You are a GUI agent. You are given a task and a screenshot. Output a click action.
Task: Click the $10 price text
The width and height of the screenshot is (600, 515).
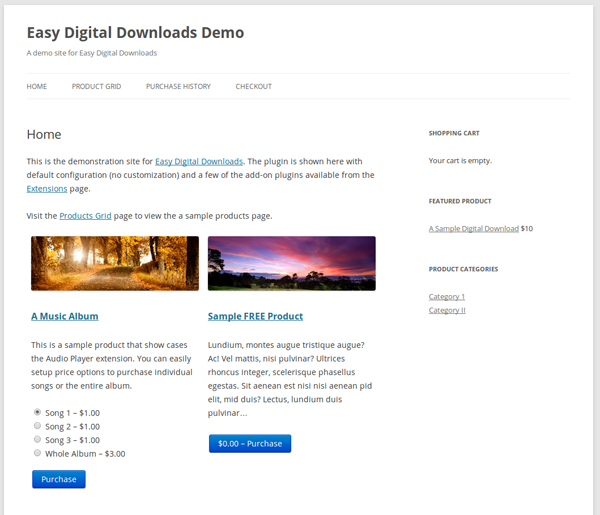click(x=527, y=229)
